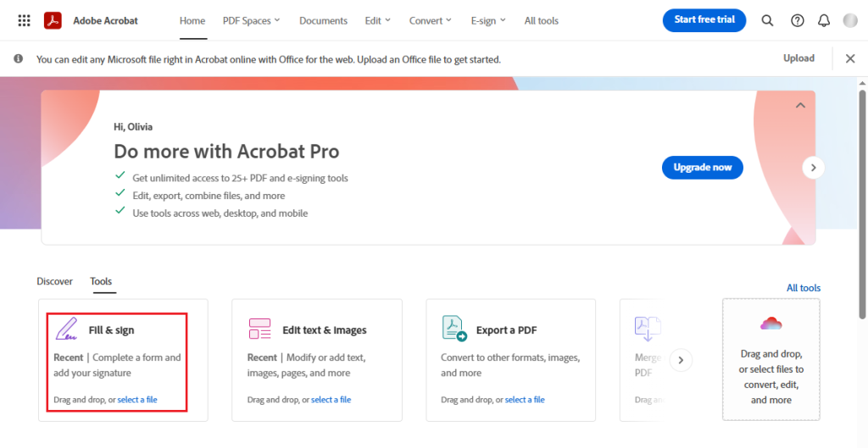Open the notifications bell icon
The width and height of the screenshot is (868, 448).
point(824,21)
